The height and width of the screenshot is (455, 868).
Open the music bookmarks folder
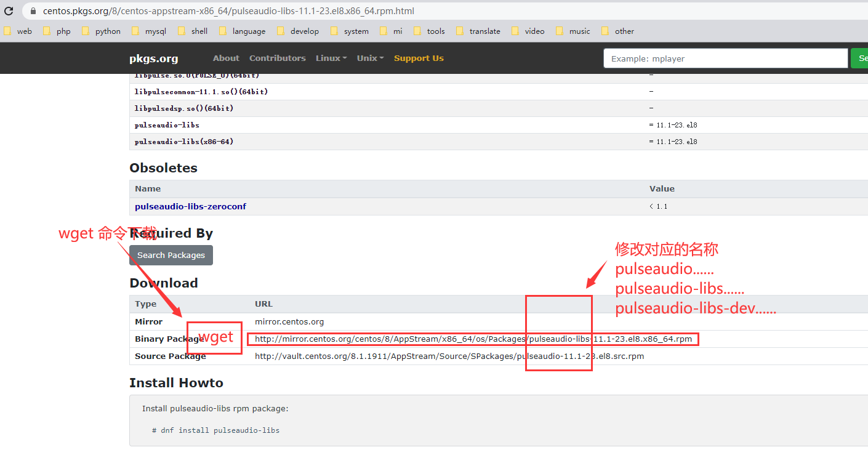point(579,31)
